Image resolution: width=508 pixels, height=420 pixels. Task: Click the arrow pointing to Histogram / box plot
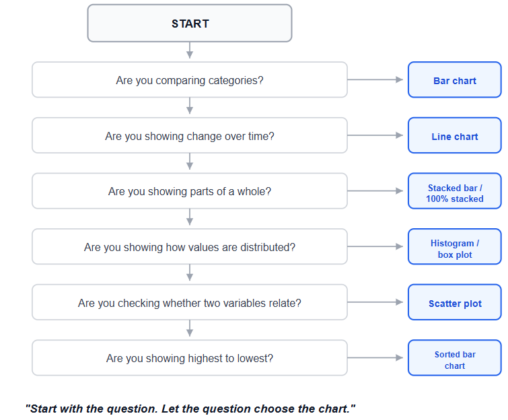click(375, 246)
